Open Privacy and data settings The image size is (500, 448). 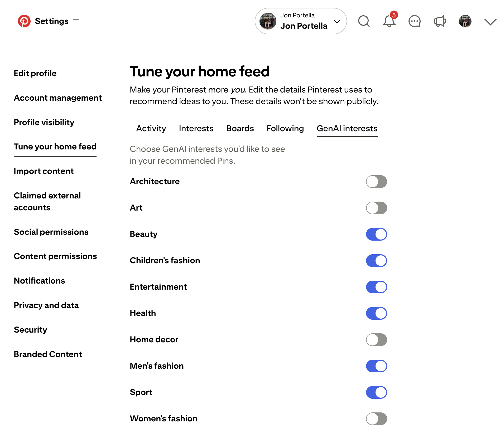click(x=46, y=305)
